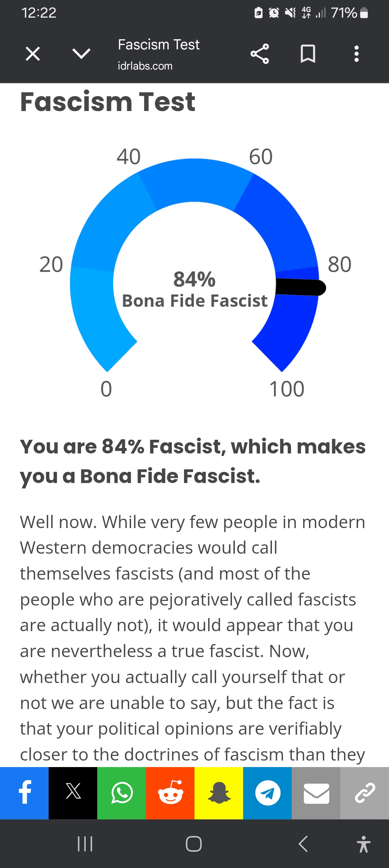
Task: Share result by email
Action: point(316,793)
